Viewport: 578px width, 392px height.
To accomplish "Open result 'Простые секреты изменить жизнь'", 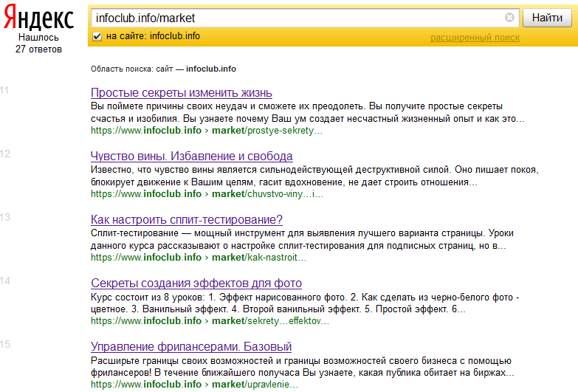I will pyautogui.click(x=182, y=92).
